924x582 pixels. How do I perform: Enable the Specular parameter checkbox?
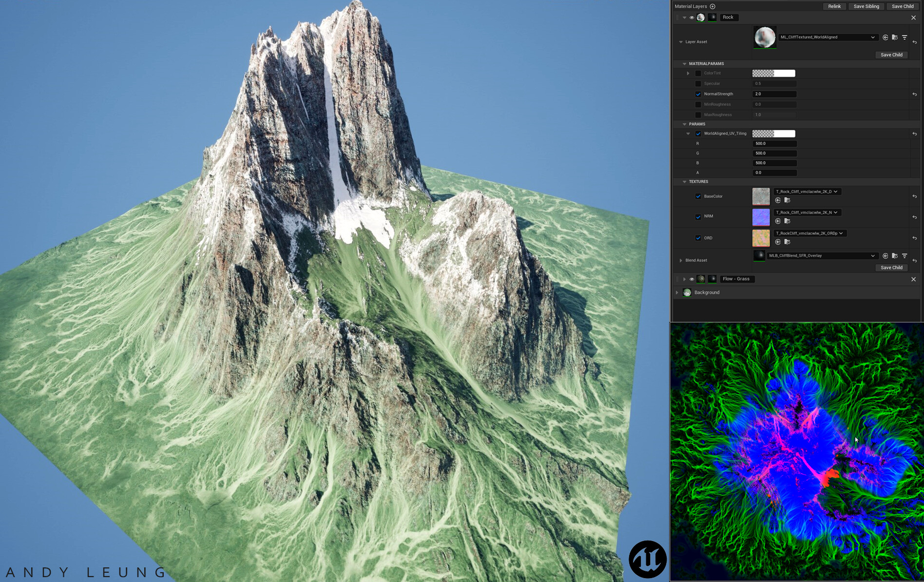point(698,84)
